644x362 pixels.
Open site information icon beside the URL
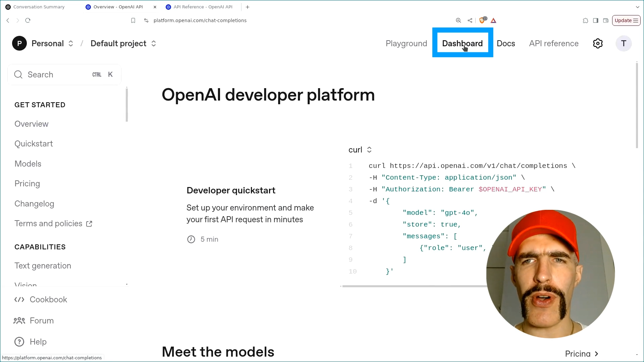(x=146, y=20)
